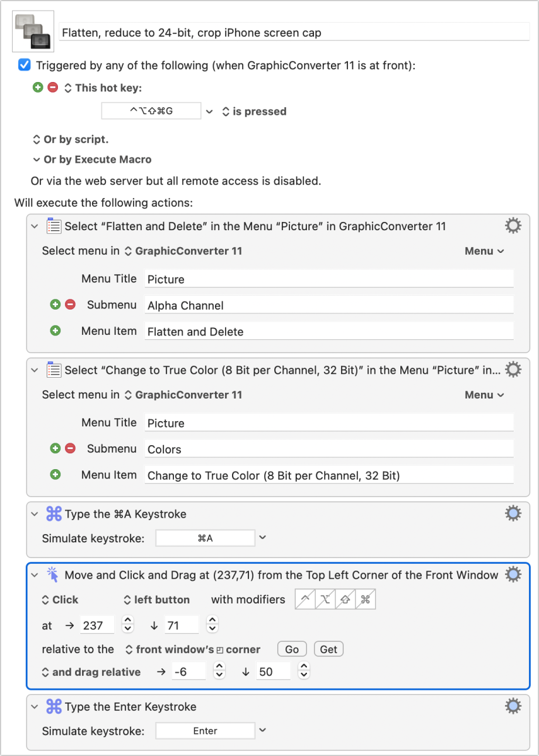Click the mouse pointer icon of the Move and Click action
Viewport: 539px width, 756px height.
[x=52, y=574]
